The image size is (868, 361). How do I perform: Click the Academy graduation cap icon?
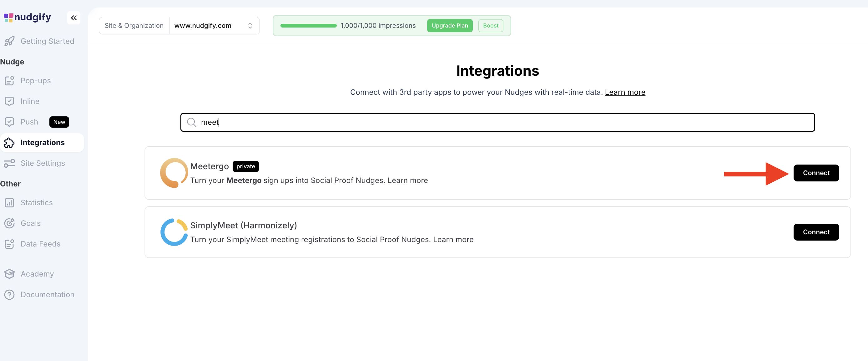click(x=9, y=274)
